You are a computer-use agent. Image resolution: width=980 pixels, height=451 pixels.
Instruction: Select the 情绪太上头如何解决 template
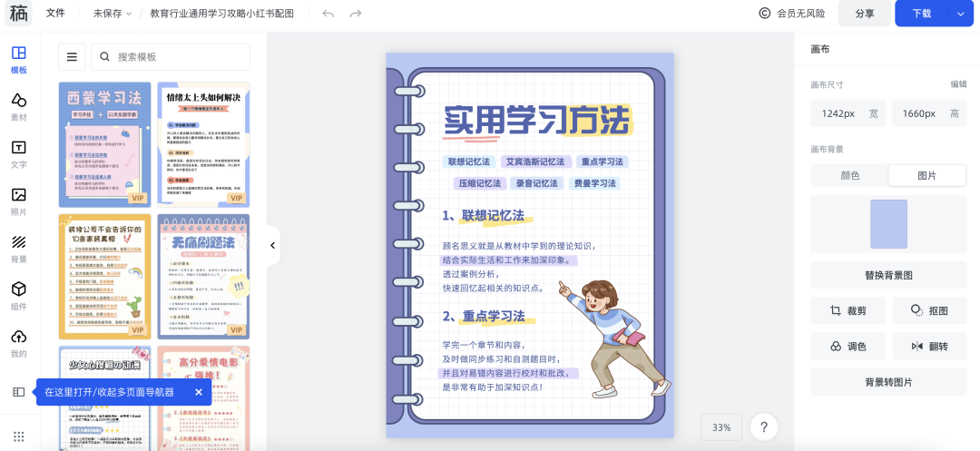tap(203, 144)
